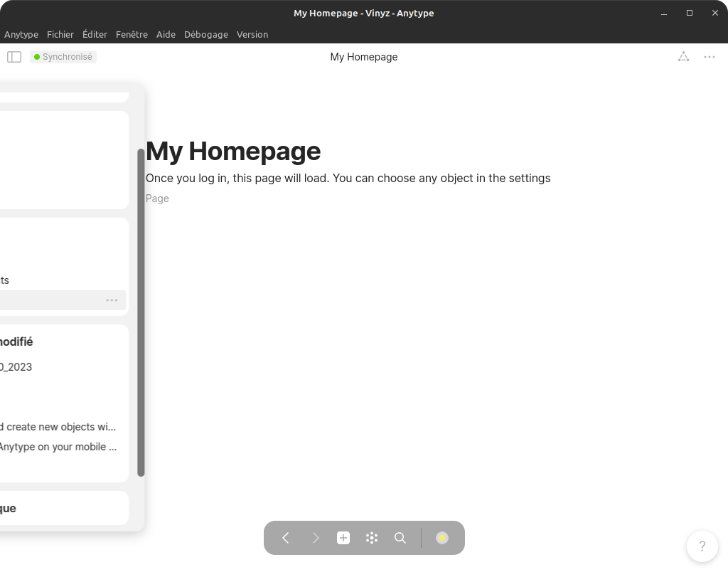
Task: Open the relations triangle icon in header
Action: click(x=683, y=57)
